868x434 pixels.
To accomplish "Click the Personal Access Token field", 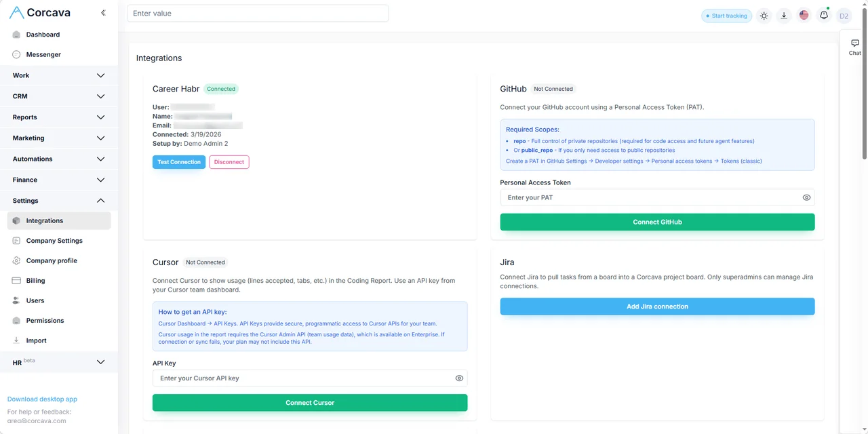I will [x=657, y=197].
